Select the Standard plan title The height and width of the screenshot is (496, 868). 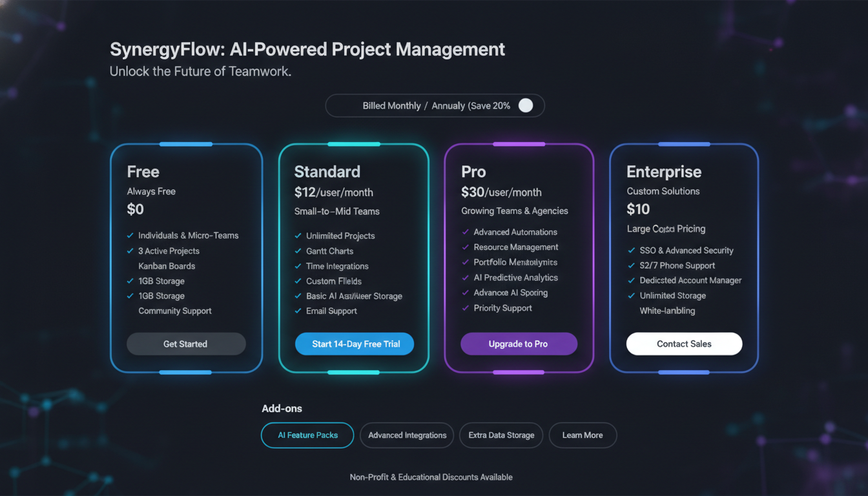tap(327, 172)
